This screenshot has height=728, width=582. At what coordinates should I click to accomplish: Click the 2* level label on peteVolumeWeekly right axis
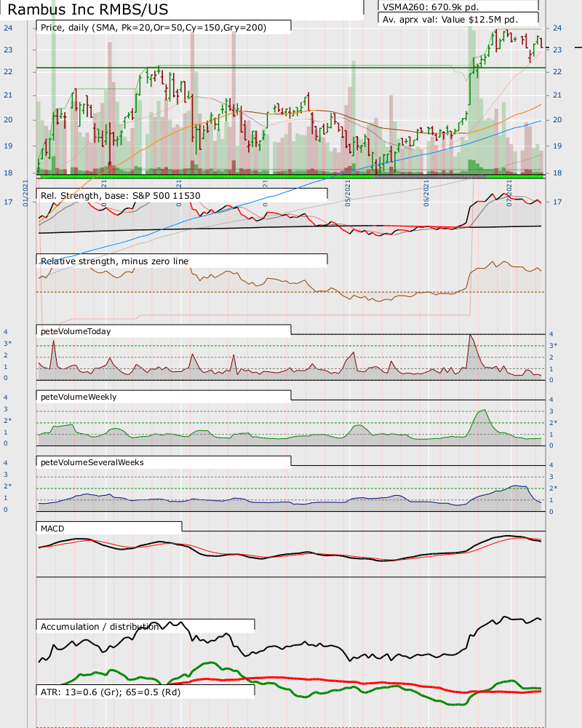click(x=553, y=422)
